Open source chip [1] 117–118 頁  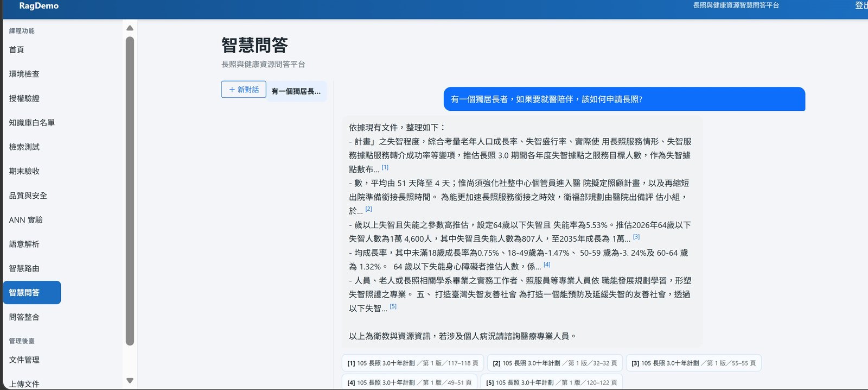[413, 363]
